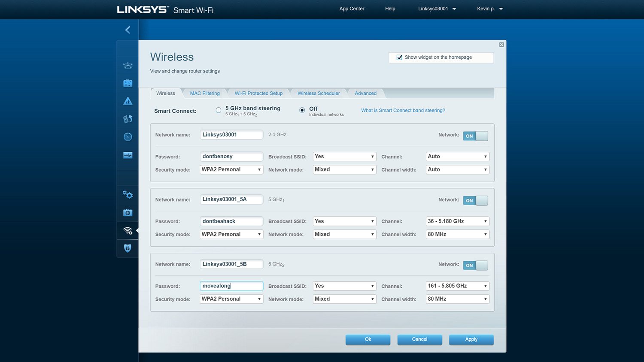The height and width of the screenshot is (362, 644).
Task: Open the Network Map sidebar icon
Action: click(128, 65)
